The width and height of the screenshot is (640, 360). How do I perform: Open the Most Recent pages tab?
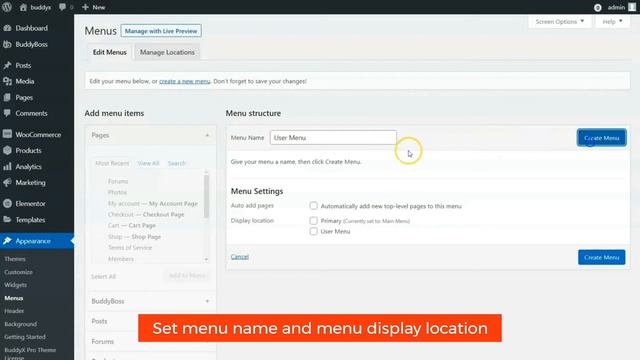(x=112, y=163)
